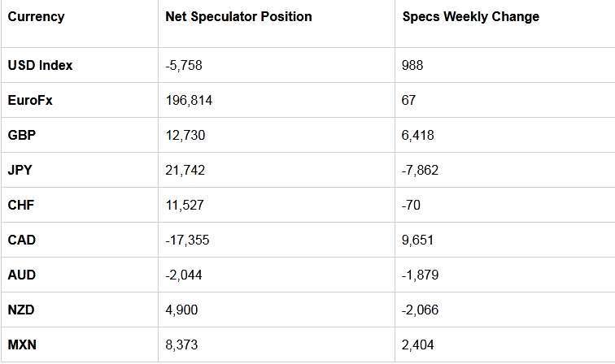Select the Net Speculator Position header
This screenshot has width=615, height=364.
[x=238, y=16]
